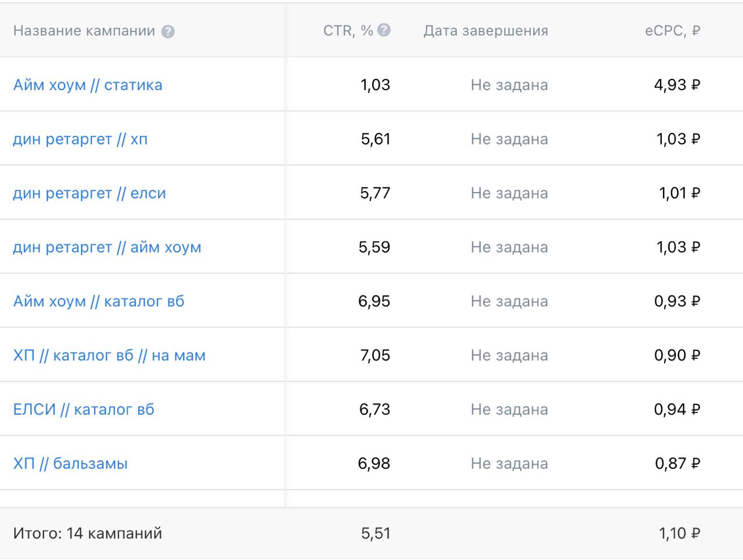Sort table by eCPC, ₽ column
743x560 pixels.
pos(672,31)
